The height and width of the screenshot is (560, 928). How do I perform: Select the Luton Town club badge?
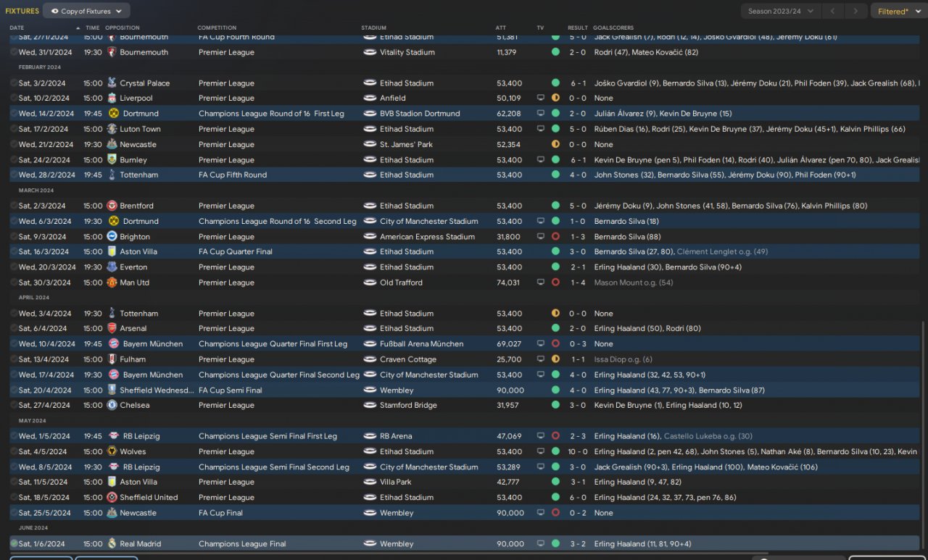click(112, 129)
